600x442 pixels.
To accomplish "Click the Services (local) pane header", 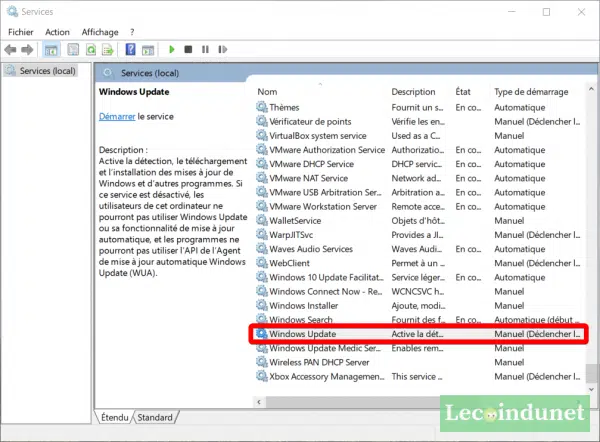I will click(150, 73).
